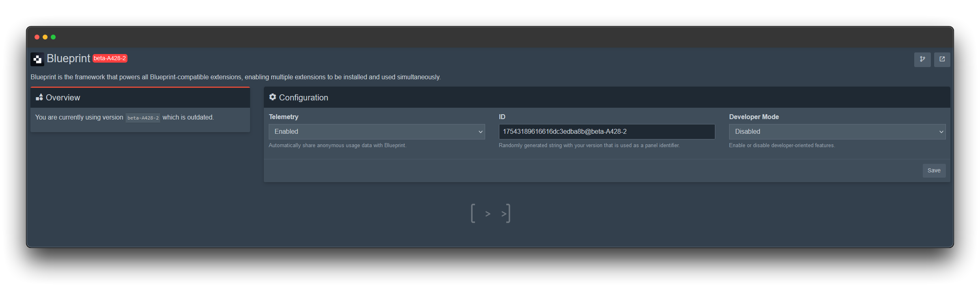Click the Telemetry field label
The height and width of the screenshot is (287, 980).
pyautogui.click(x=283, y=117)
